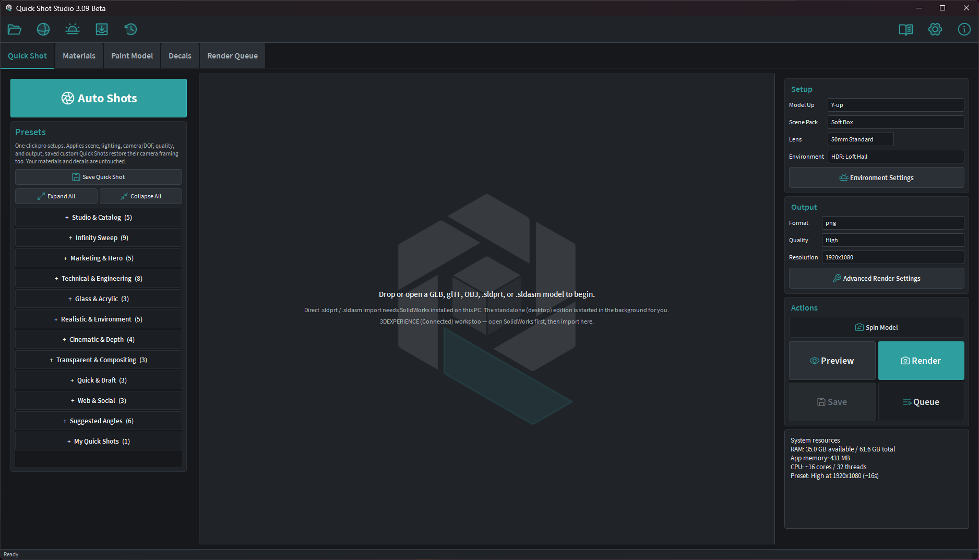
Task: Click the Auto Shots button
Action: (x=99, y=98)
